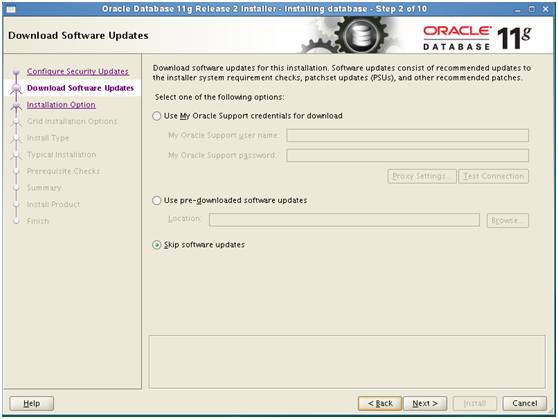Click the Browse button for location
The image size is (558, 419).
coord(507,220)
